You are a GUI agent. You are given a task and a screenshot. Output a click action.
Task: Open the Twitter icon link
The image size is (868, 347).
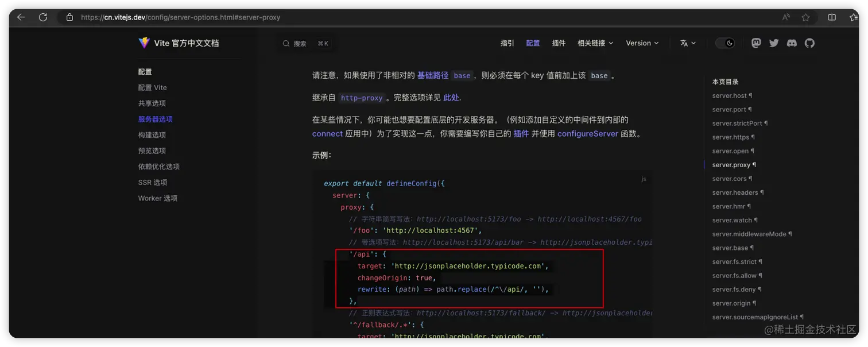774,43
